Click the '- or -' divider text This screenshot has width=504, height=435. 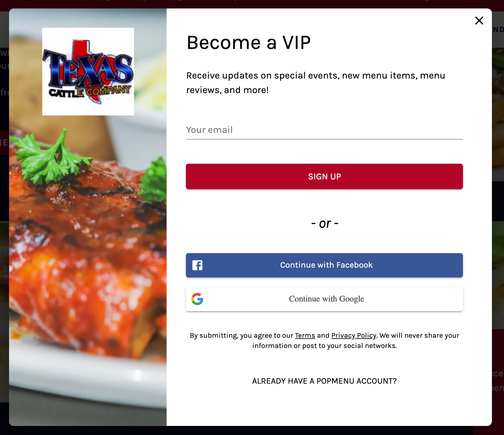pos(325,224)
